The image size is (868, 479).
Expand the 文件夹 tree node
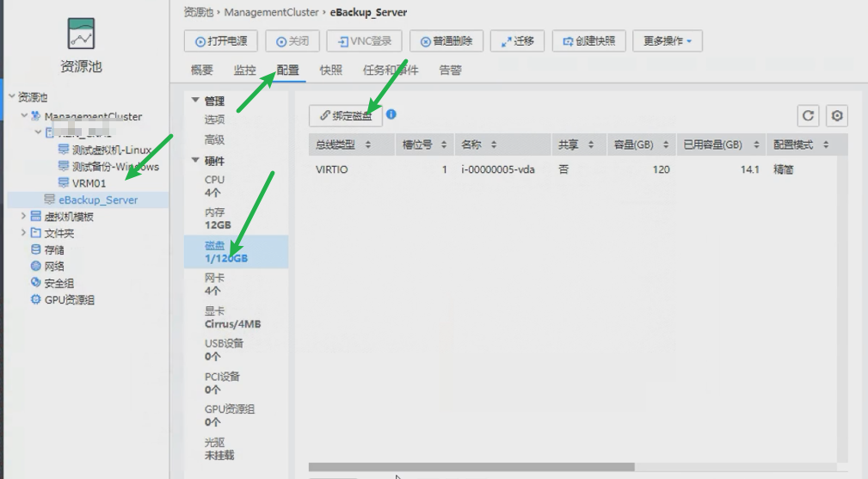click(x=23, y=233)
